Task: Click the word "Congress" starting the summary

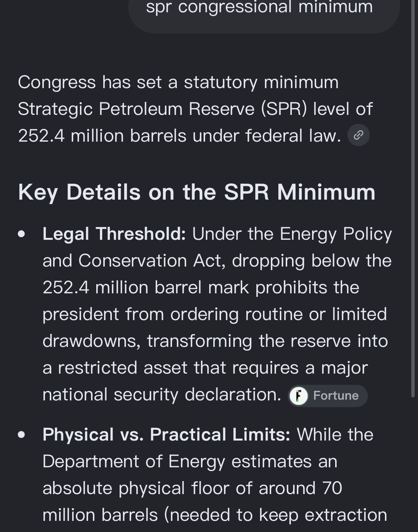Action: tap(57, 83)
